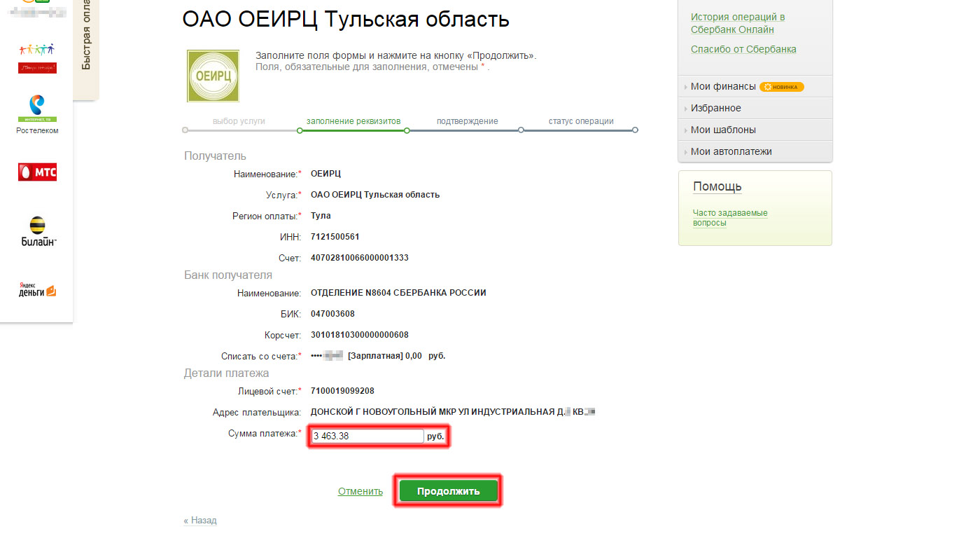Open Часто задаваемые вопросы help link
980x536 pixels.
tap(730, 218)
